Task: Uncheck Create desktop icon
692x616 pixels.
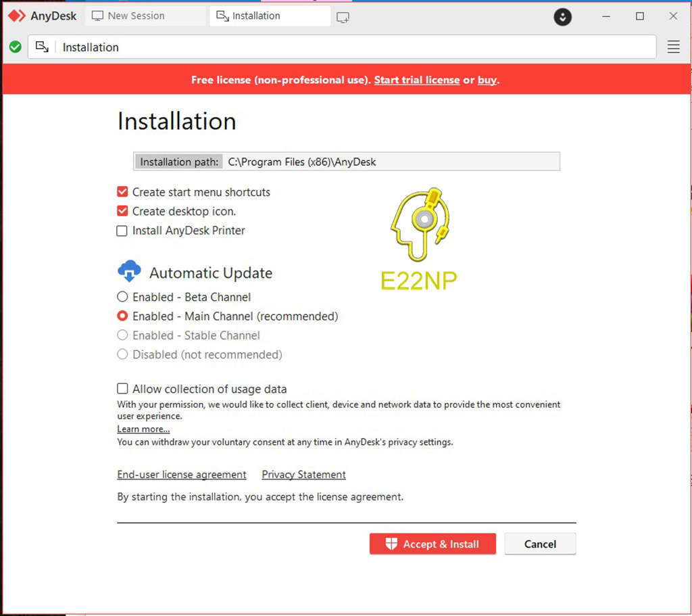Action: [x=122, y=211]
